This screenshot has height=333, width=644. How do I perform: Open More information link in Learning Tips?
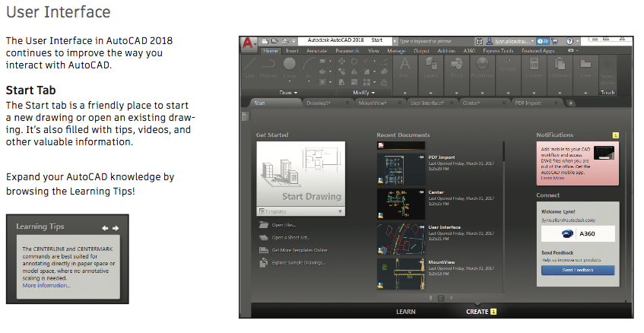(x=46, y=285)
